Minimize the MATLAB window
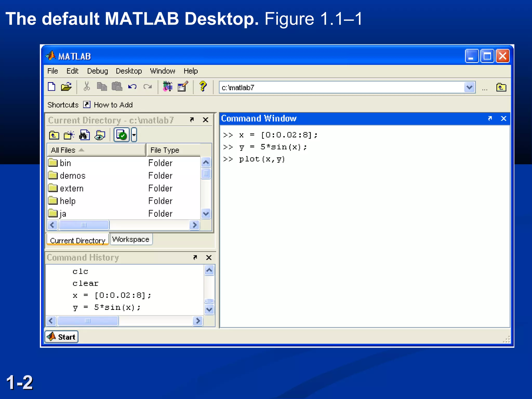 click(x=472, y=56)
